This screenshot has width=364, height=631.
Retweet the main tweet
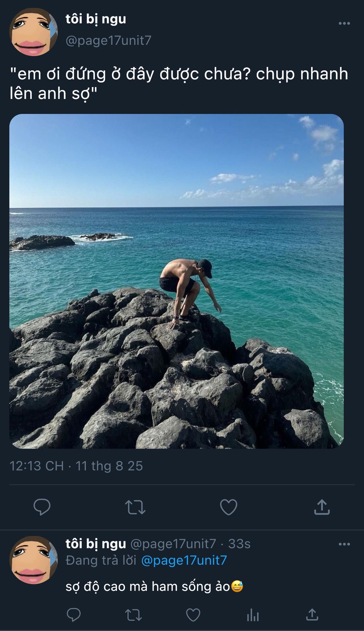(x=135, y=507)
